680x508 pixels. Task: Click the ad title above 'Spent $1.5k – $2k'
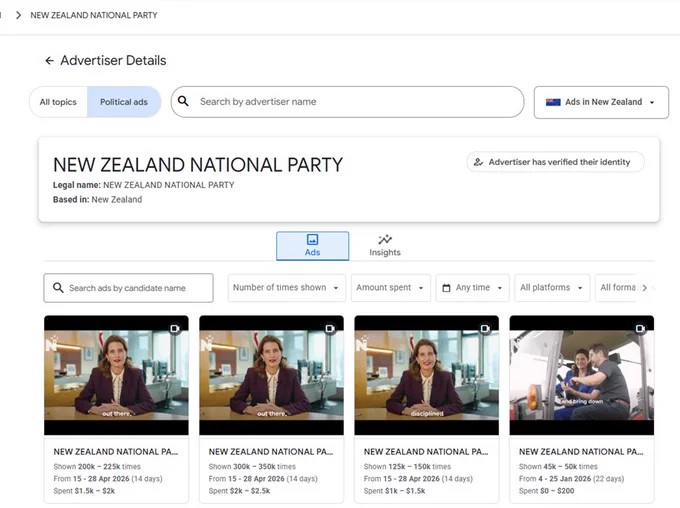tap(116, 452)
